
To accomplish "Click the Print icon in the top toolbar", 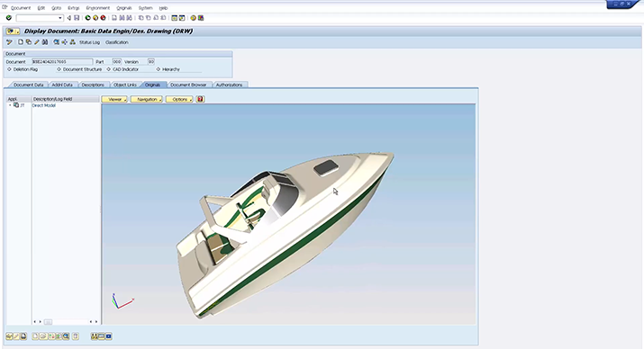I will (x=114, y=18).
